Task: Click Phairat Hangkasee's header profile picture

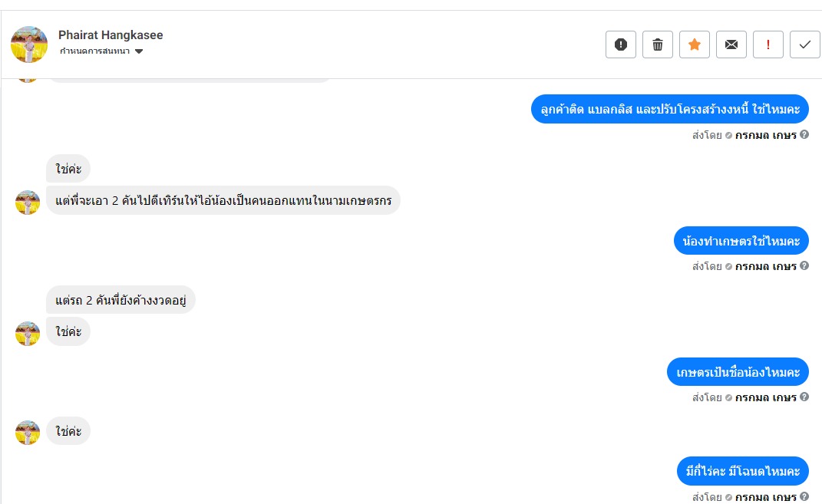Action: pos(29,44)
